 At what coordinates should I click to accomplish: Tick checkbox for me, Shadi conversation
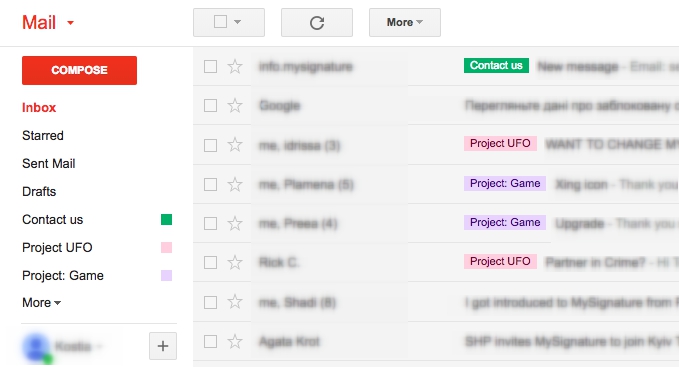pos(210,302)
